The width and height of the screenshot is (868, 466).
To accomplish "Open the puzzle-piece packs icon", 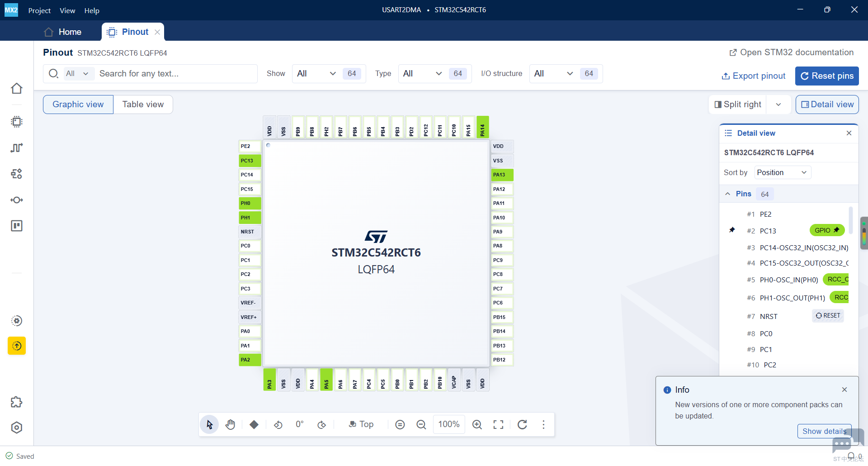I will (x=17, y=402).
